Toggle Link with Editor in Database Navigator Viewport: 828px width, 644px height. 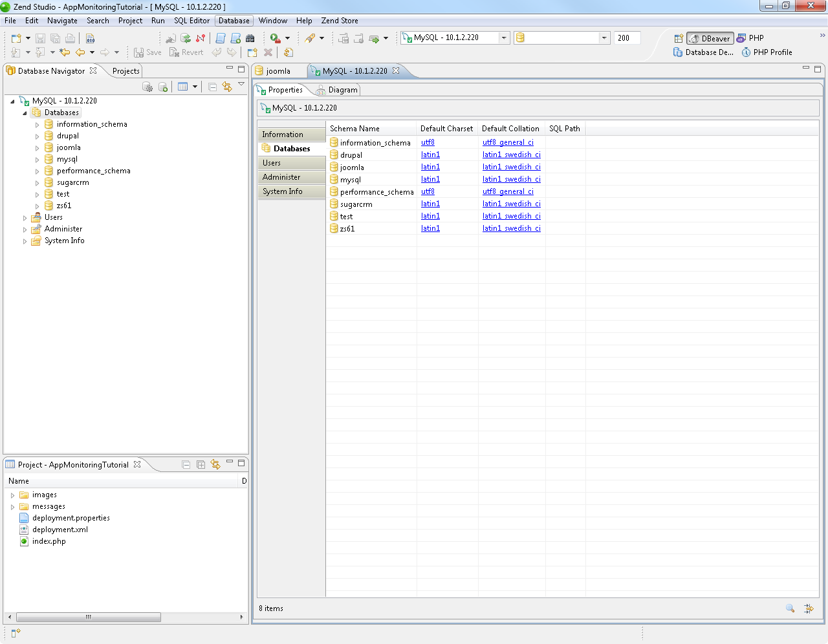tap(227, 87)
